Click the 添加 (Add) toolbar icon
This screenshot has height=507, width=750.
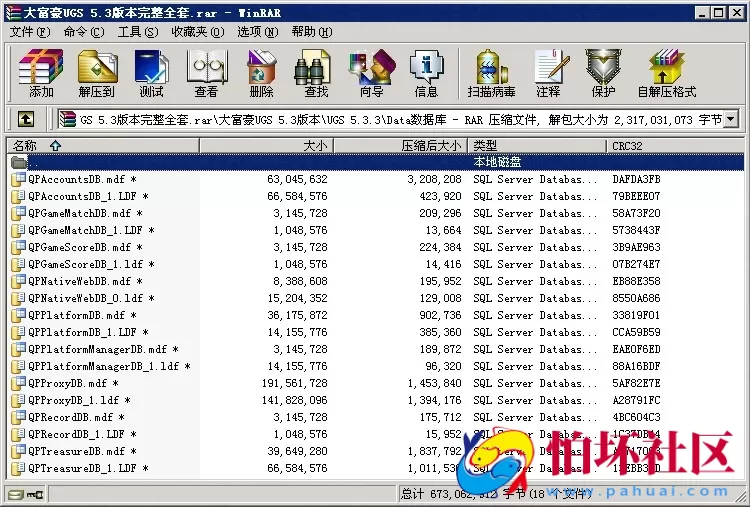click(41, 73)
